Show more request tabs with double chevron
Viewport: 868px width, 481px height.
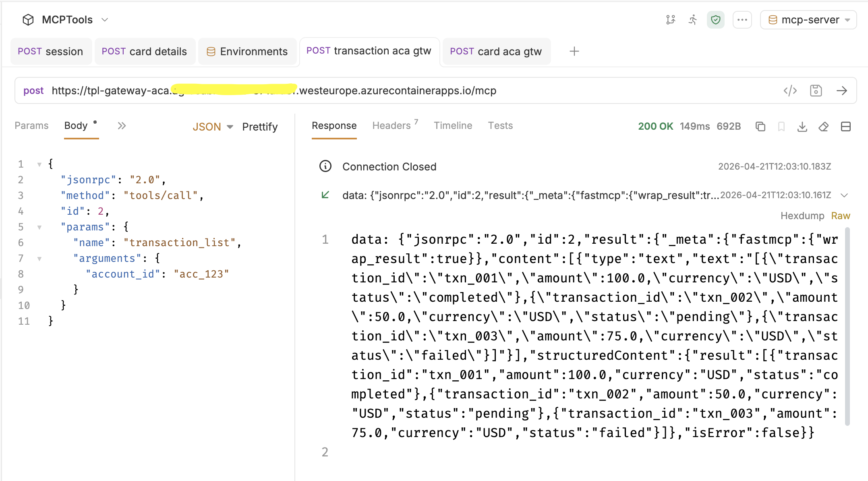(x=122, y=126)
